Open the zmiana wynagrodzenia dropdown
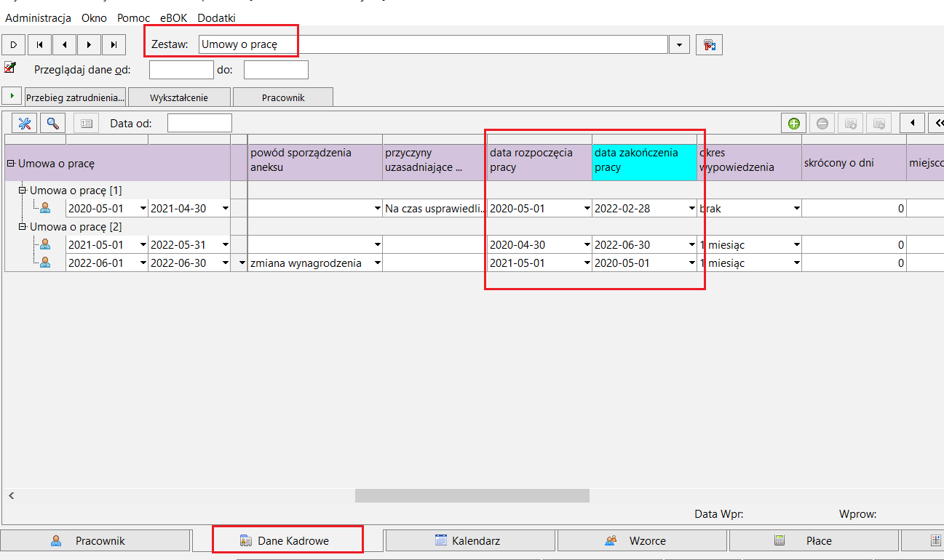This screenshot has height=560, width=944. coord(377,263)
